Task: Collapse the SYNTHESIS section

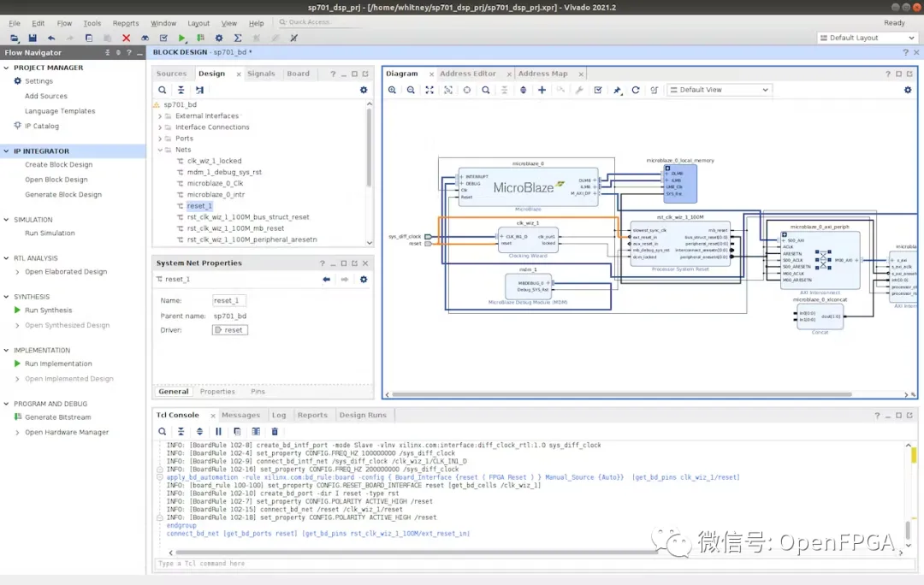Action: tap(7, 297)
